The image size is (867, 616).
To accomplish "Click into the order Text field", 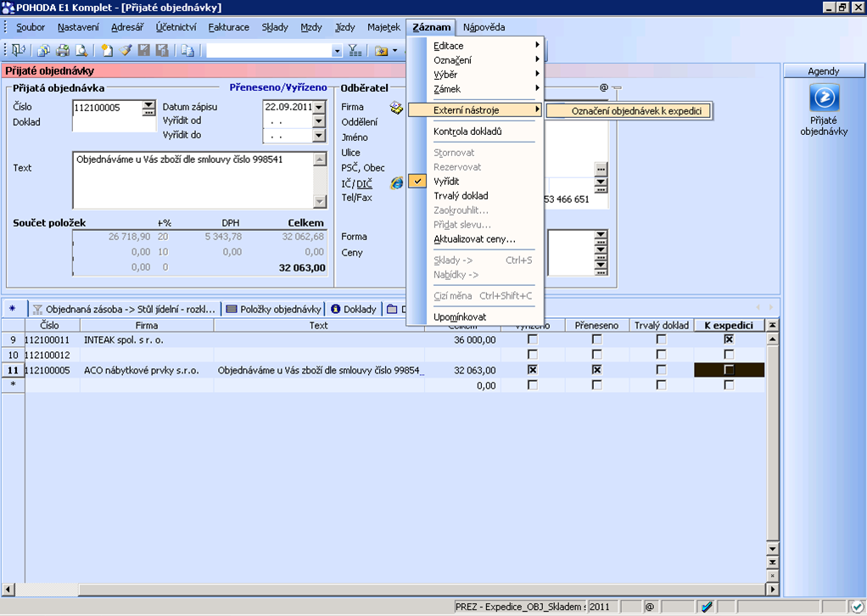I will click(x=193, y=180).
